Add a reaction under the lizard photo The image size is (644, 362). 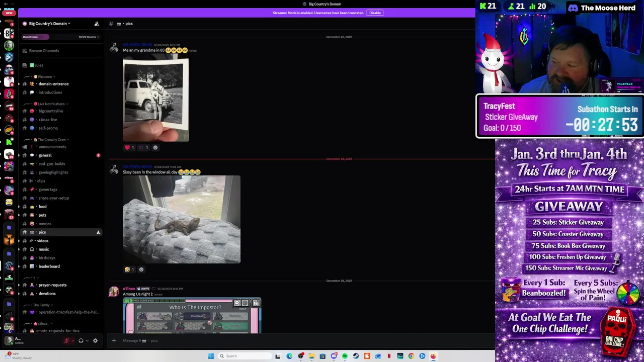point(141,269)
